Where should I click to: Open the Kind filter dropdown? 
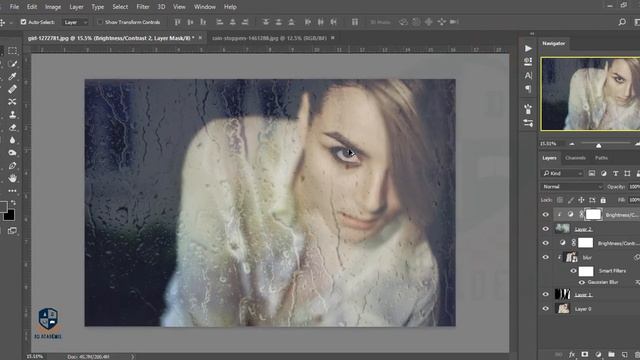[562, 173]
